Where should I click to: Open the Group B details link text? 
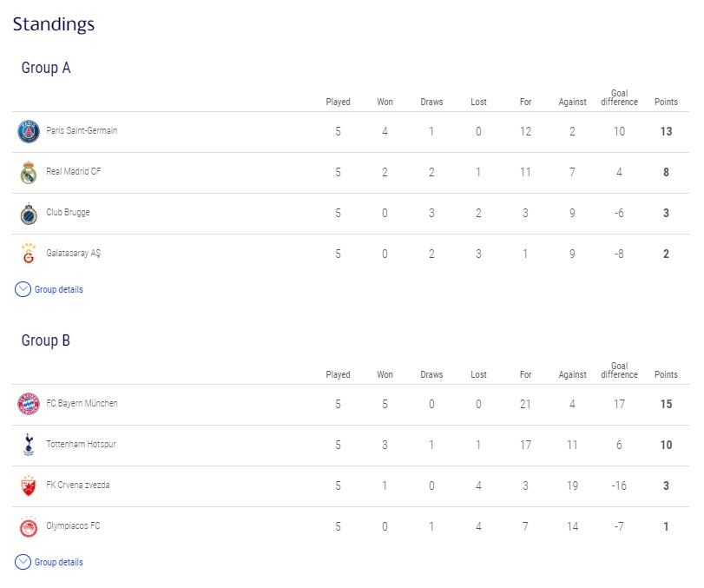[59, 562]
